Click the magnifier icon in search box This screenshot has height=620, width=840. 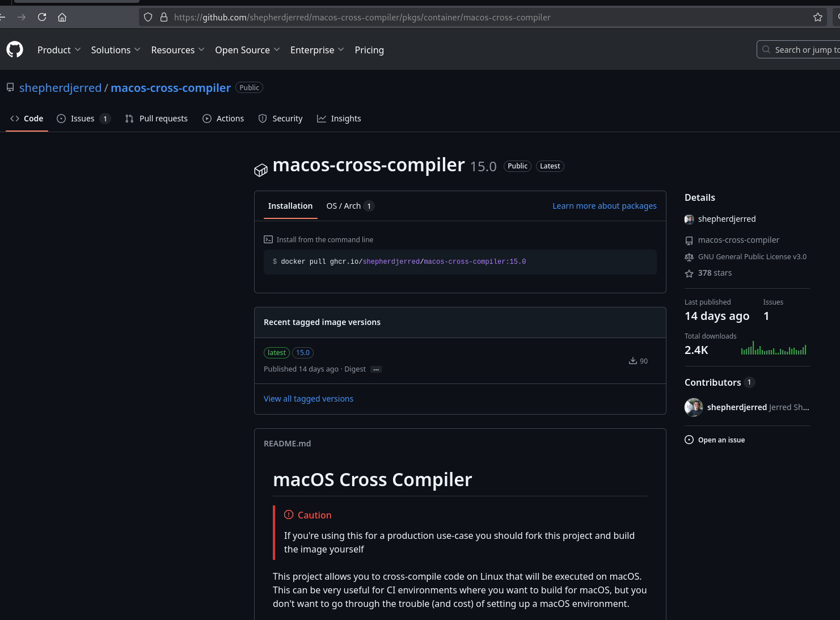[x=766, y=49]
